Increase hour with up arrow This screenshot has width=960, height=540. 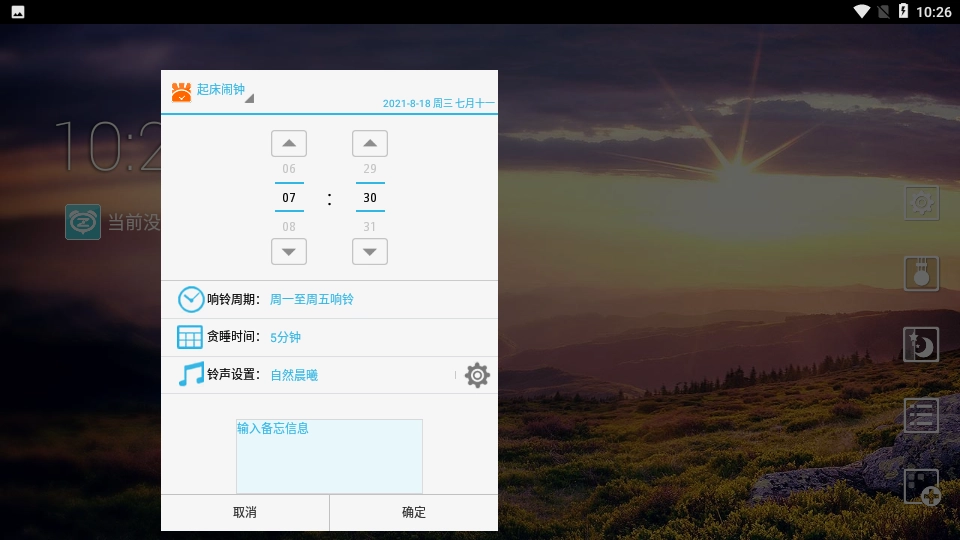click(x=289, y=143)
